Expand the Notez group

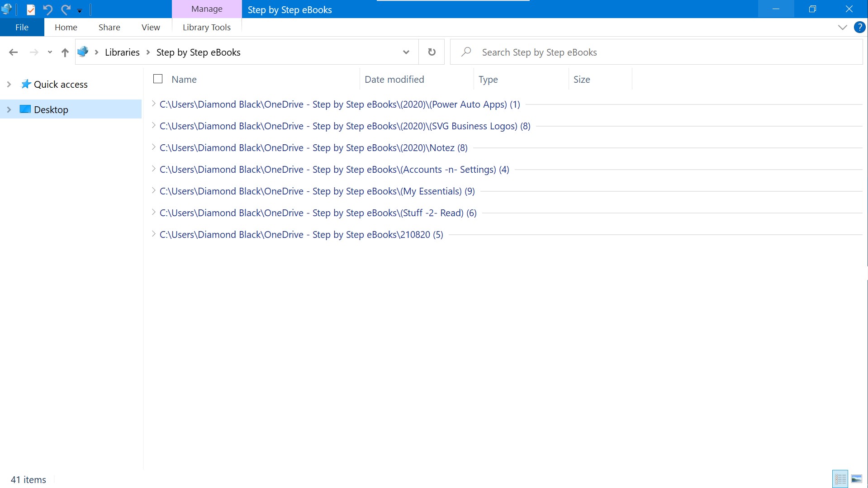click(154, 147)
